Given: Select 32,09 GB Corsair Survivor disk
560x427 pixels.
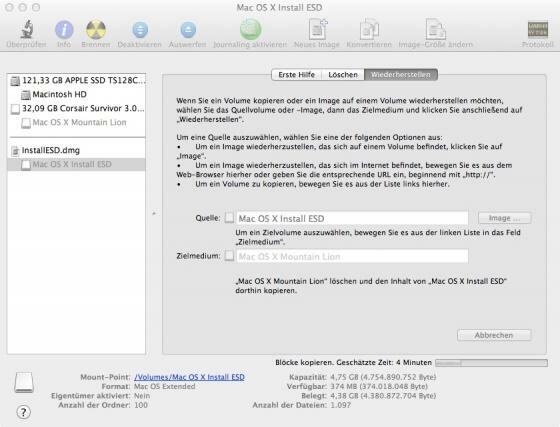Looking at the screenshot, I should tap(77, 108).
